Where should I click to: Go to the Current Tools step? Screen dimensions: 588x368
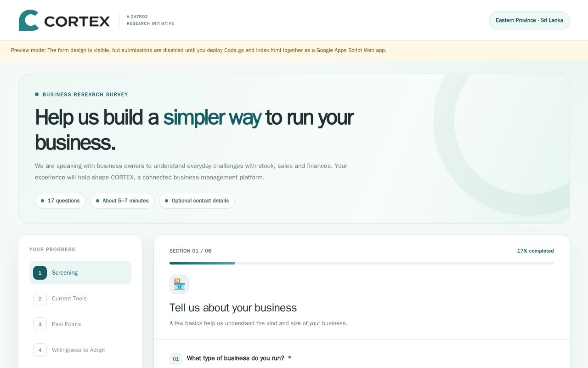pos(80,299)
